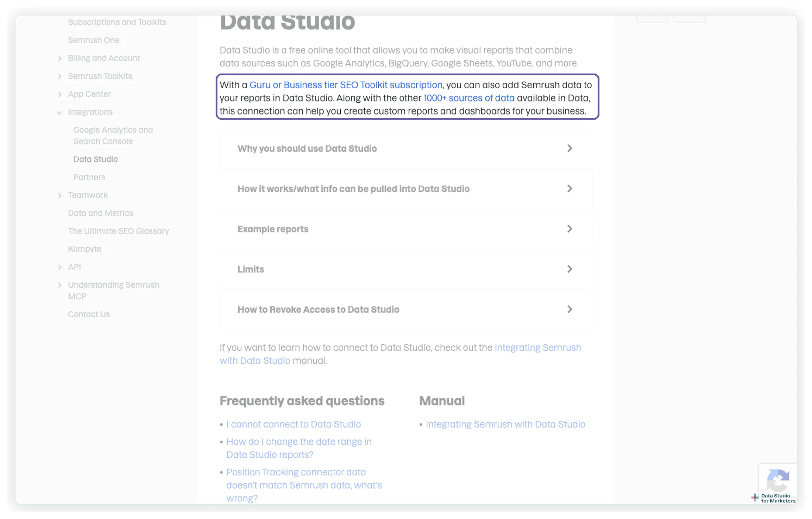Image resolution: width=812 pixels, height=519 pixels.
Task: Open Semrush One sidebar item
Action: pyautogui.click(x=93, y=40)
